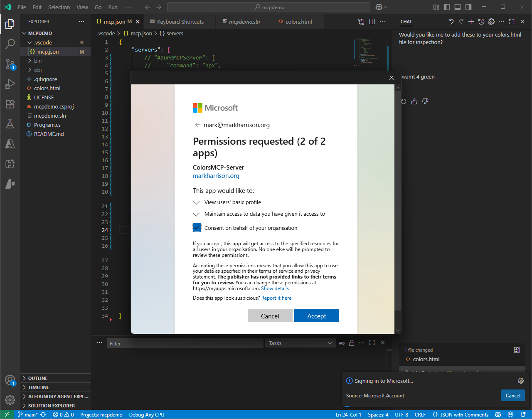Open the Tasks dropdown in panel
The height and width of the screenshot is (419, 532).
pyautogui.click(x=300, y=343)
